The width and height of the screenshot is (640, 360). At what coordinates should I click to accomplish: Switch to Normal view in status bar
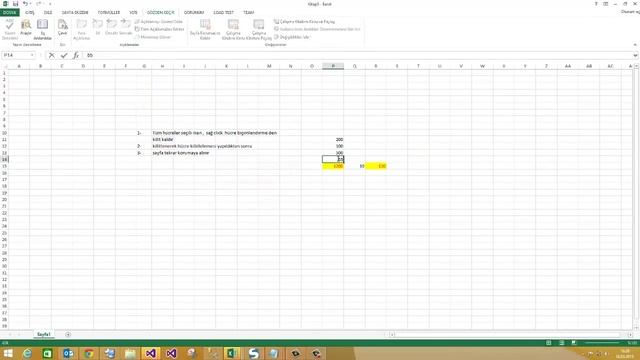pyautogui.click(x=549, y=343)
